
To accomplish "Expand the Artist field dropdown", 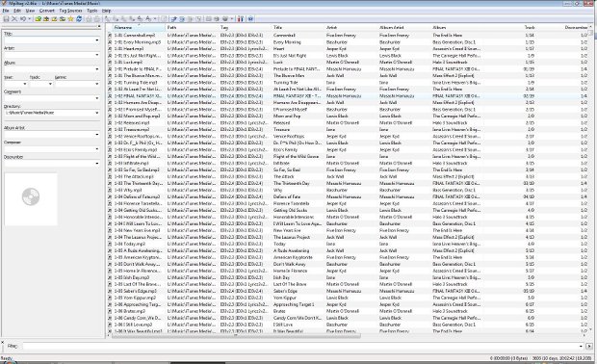I will pos(96,55).
